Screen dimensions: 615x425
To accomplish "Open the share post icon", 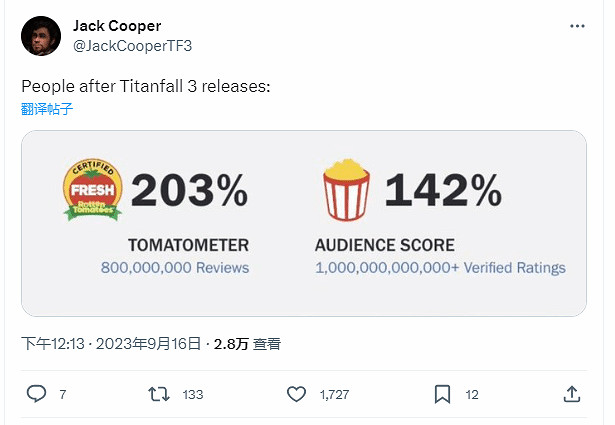I will (572, 394).
